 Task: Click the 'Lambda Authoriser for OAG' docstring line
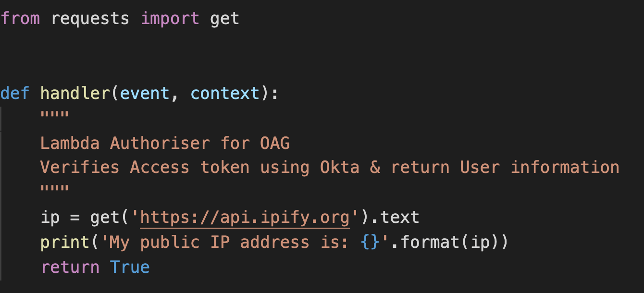[x=165, y=143]
